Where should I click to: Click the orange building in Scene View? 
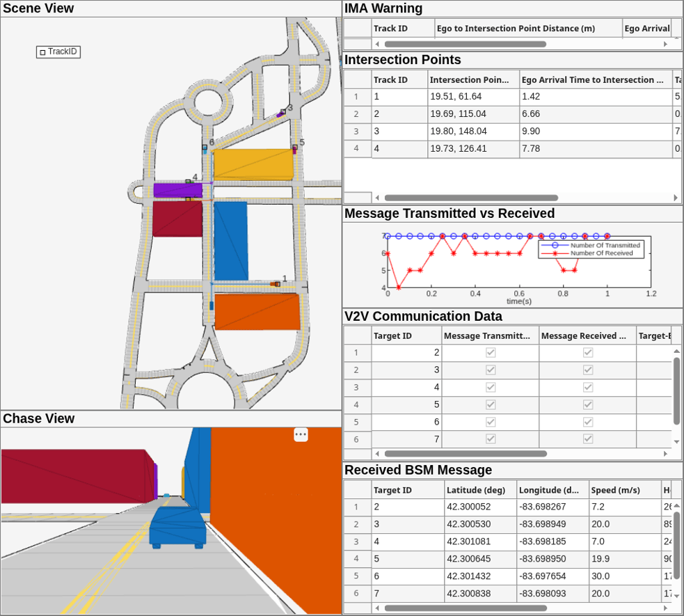pos(257,312)
